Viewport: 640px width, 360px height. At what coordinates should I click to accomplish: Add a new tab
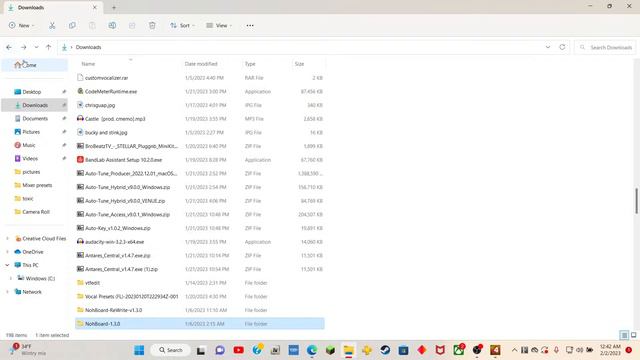114,7
